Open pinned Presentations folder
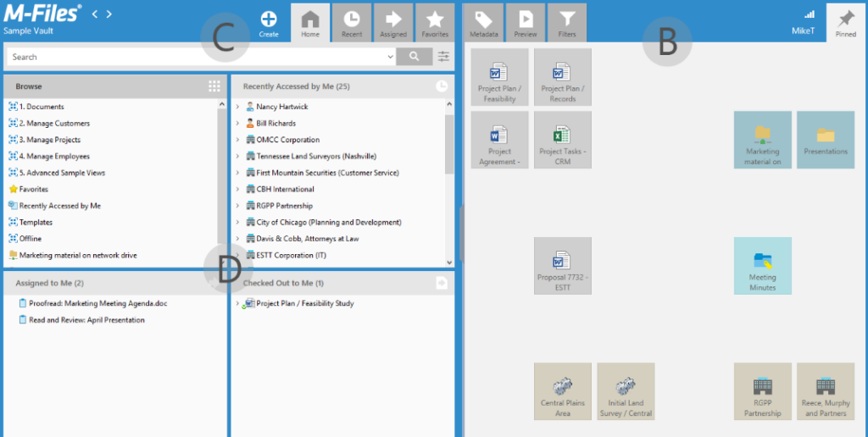This screenshot has width=868, height=437. click(x=826, y=140)
